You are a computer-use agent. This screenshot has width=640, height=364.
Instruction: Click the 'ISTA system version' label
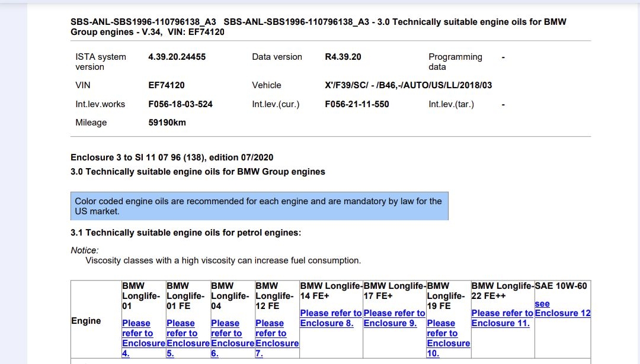[100, 62]
